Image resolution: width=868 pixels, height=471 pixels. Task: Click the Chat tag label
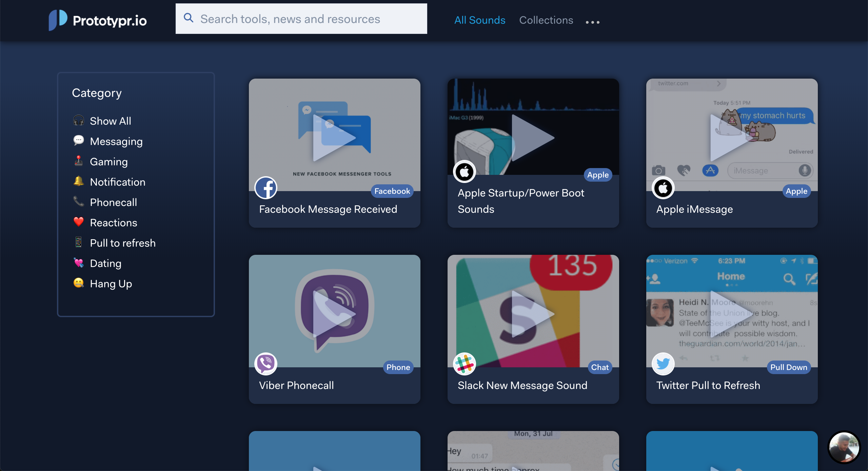(600, 367)
